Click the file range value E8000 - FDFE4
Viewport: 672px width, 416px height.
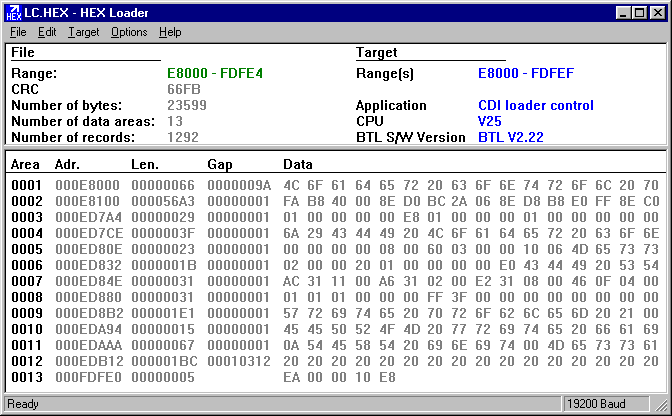click(215, 73)
